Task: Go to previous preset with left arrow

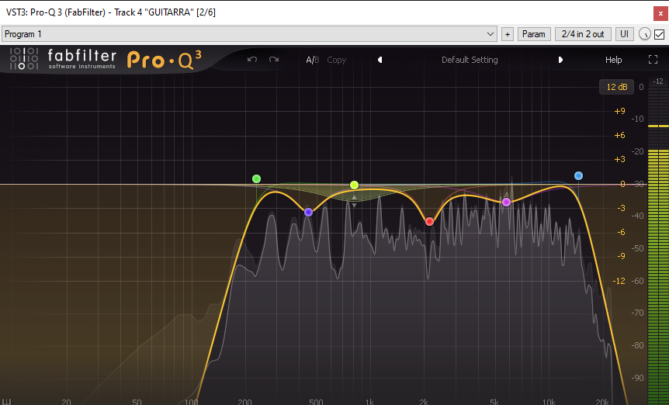Action: pos(380,60)
